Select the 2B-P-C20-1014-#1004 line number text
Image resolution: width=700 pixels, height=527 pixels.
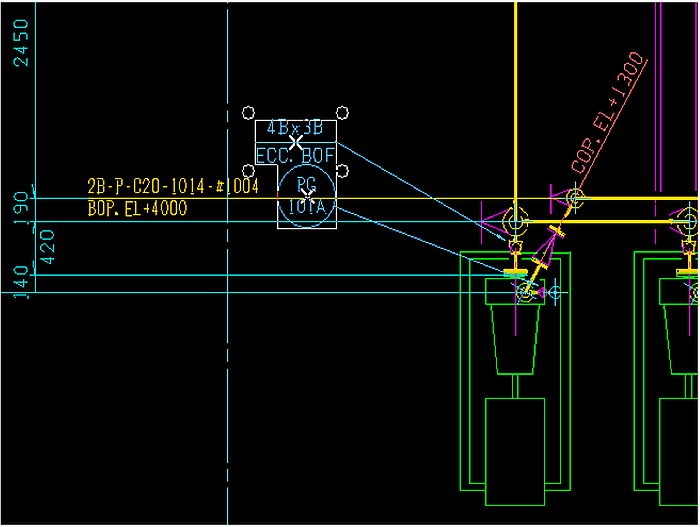(x=173, y=187)
